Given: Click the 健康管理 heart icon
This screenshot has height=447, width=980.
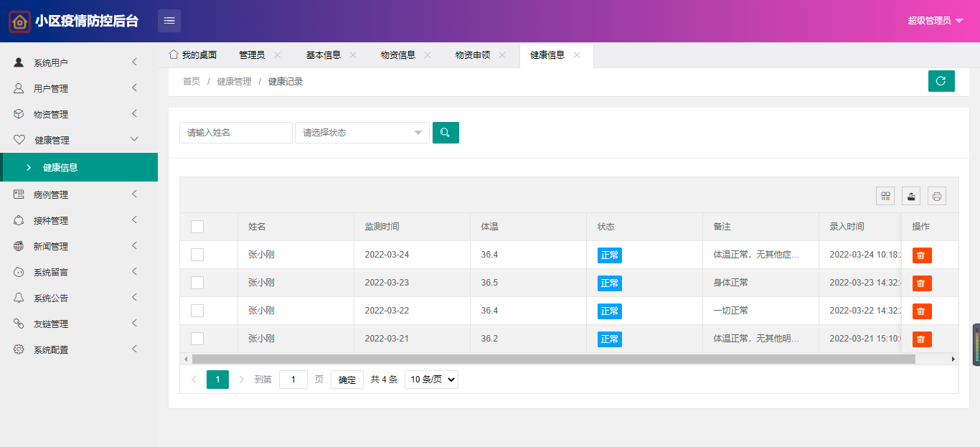Looking at the screenshot, I should tap(19, 140).
